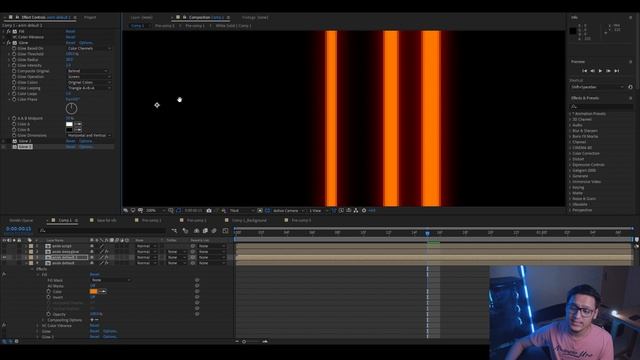
Task: Switch to the Project panel tab
Action: 90,18
